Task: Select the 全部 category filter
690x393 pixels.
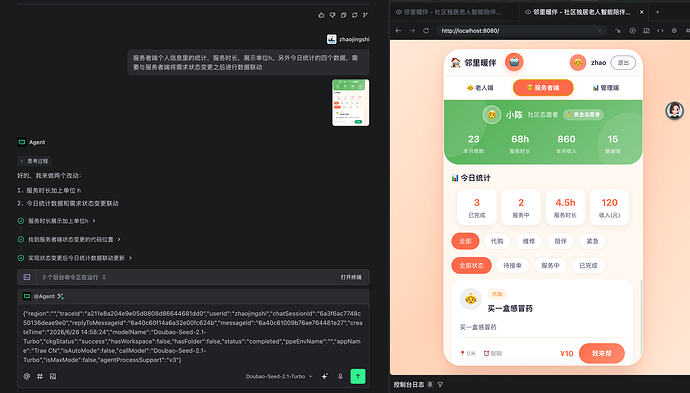Action: pos(465,241)
